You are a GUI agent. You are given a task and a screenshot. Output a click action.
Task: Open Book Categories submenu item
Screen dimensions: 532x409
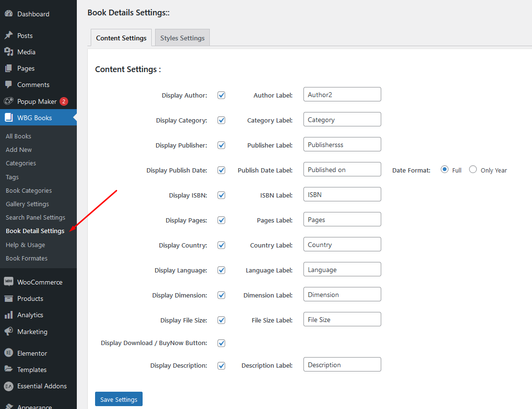coord(29,191)
